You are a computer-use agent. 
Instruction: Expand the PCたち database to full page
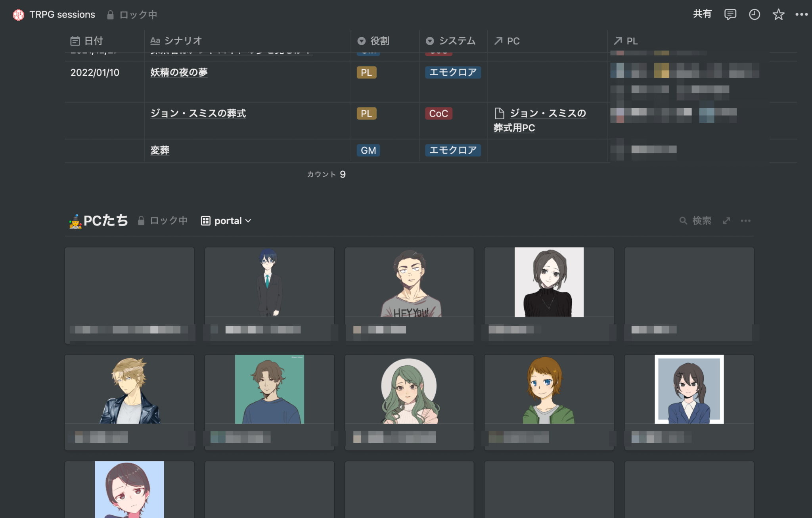(726, 221)
